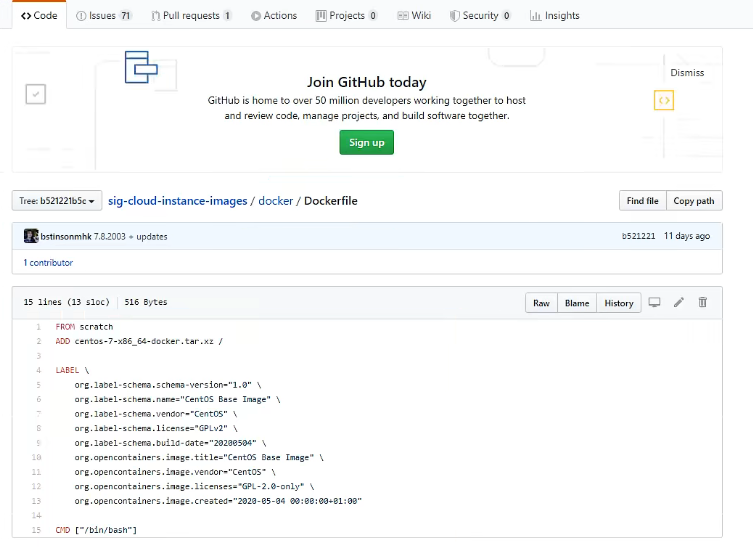Open bstinsonmhk author profile link
The image size is (753, 550).
[66, 236]
